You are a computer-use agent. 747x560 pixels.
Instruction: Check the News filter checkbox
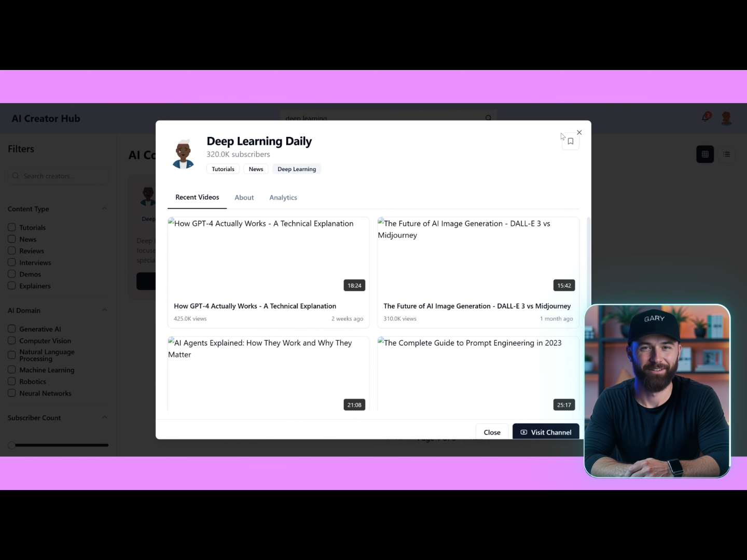pyautogui.click(x=11, y=239)
